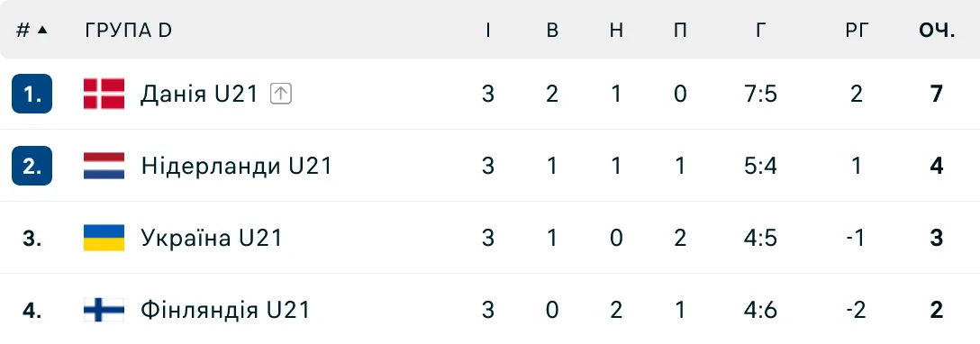Open the Україна U21 team link
Screen dimensions: 980x344
[212, 238]
